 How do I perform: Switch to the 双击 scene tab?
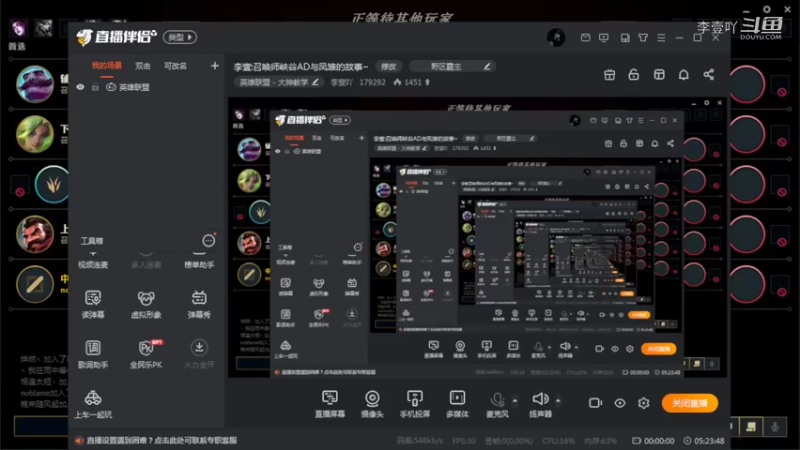point(143,66)
